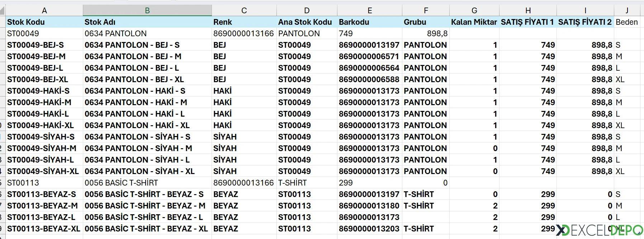Click the Beden header cell

[x=626, y=22]
